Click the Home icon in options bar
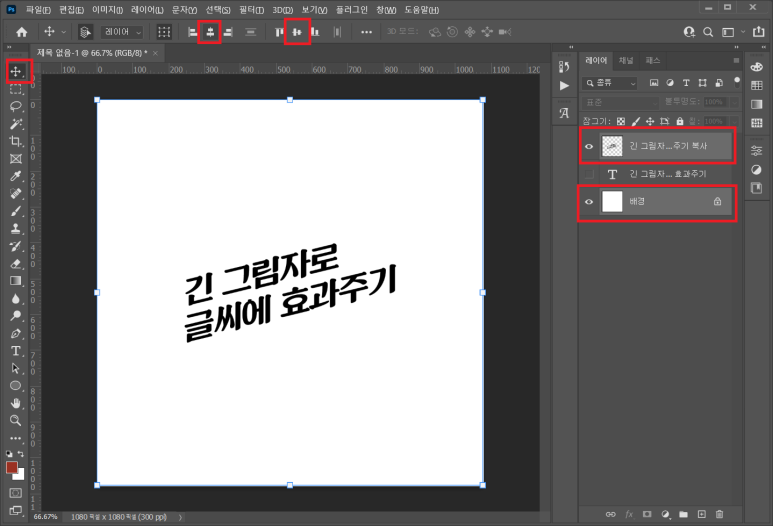Image resolution: width=773 pixels, height=526 pixels. 22,32
